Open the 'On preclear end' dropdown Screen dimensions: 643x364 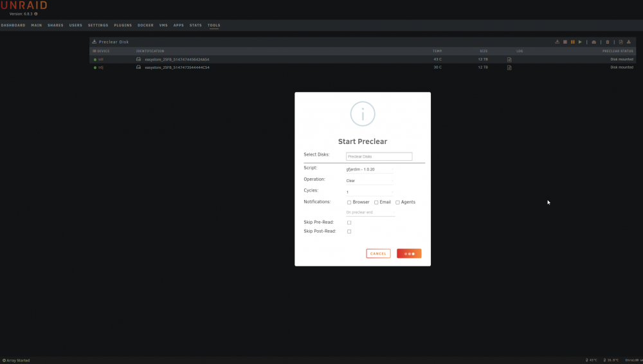tap(370, 212)
